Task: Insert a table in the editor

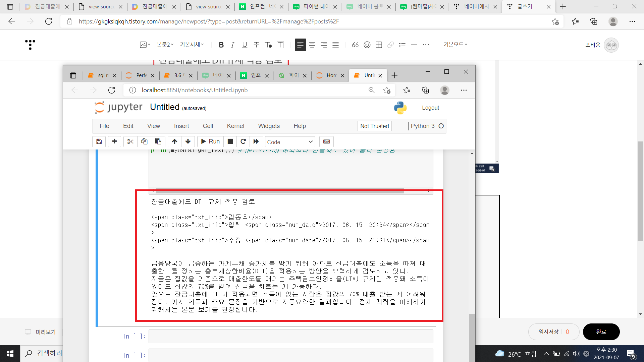Action: 379,45
